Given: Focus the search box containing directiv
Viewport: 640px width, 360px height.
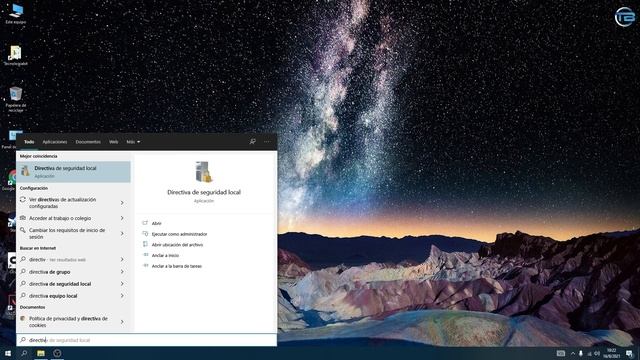Looking at the screenshot, I should 147,340.
